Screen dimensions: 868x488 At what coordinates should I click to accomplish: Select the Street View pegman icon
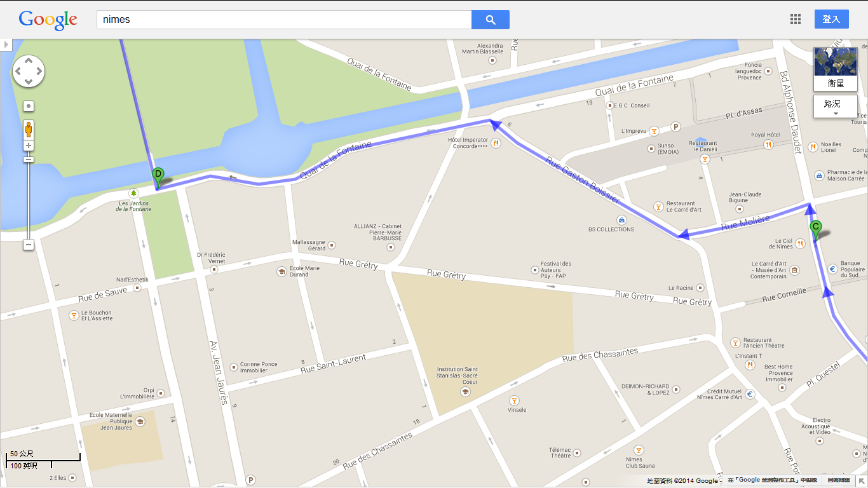pyautogui.click(x=29, y=129)
